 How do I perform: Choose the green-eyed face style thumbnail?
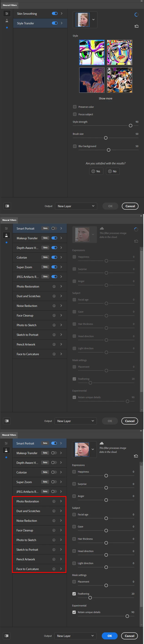pos(92,52)
